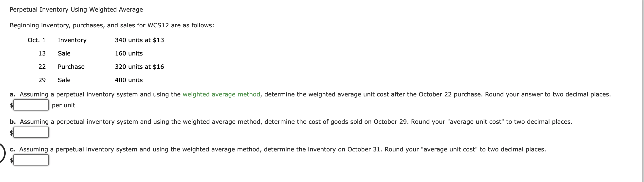Image resolution: width=644 pixels, height=182 pixels.
Task: Select the October 13 Sale line
Action: tap(64, 53)
